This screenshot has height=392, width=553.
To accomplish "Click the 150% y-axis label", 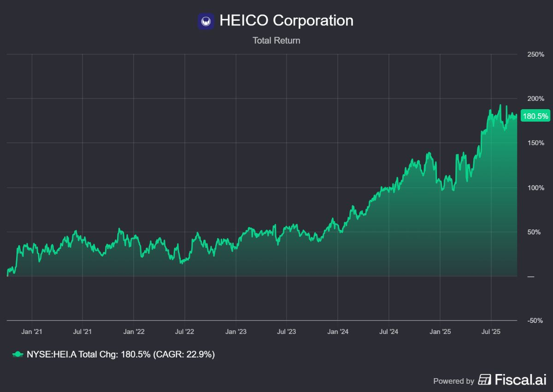I will 535,143.
